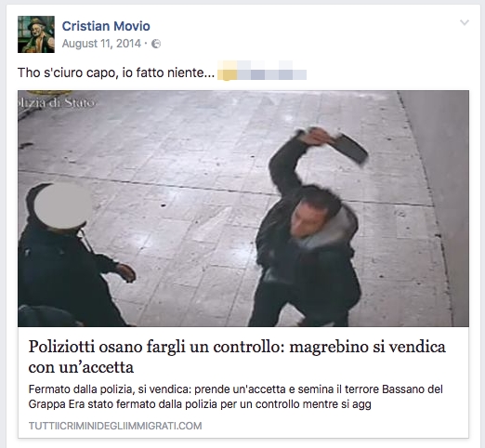Click the blurred emoji icons after the post text
Image resolution: width=485 pixels, height=448 pixels.
pyautogui.click(x=262, y=71)
